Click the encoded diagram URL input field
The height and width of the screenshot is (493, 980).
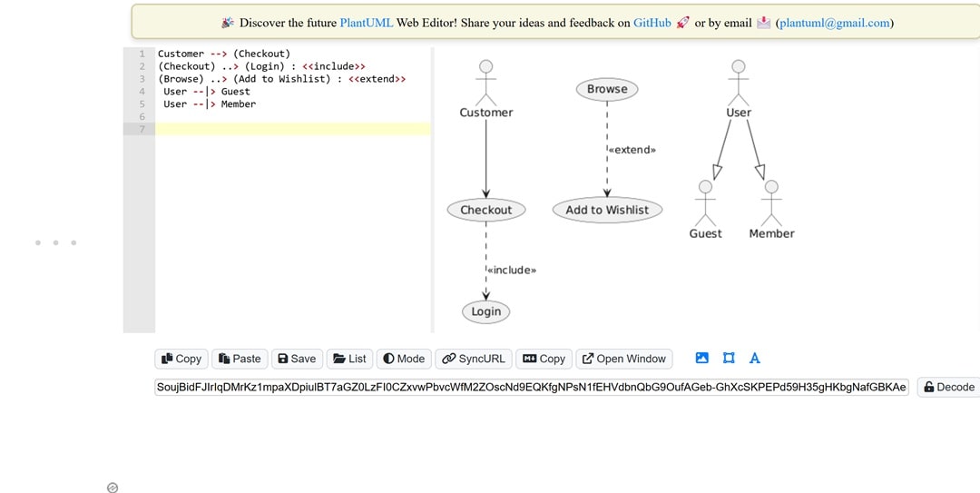click(x=532, y=388)
